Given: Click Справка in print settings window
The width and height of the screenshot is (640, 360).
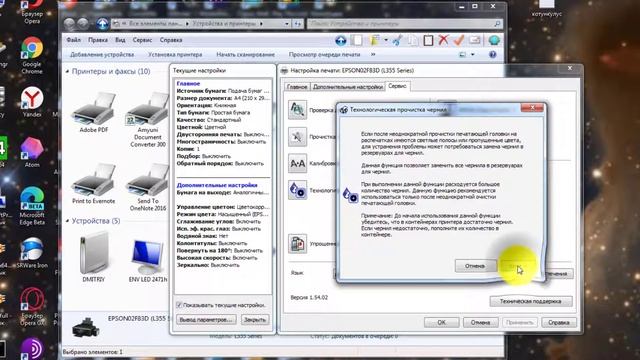Looking at the screenshot, I should tap(559, 322).
